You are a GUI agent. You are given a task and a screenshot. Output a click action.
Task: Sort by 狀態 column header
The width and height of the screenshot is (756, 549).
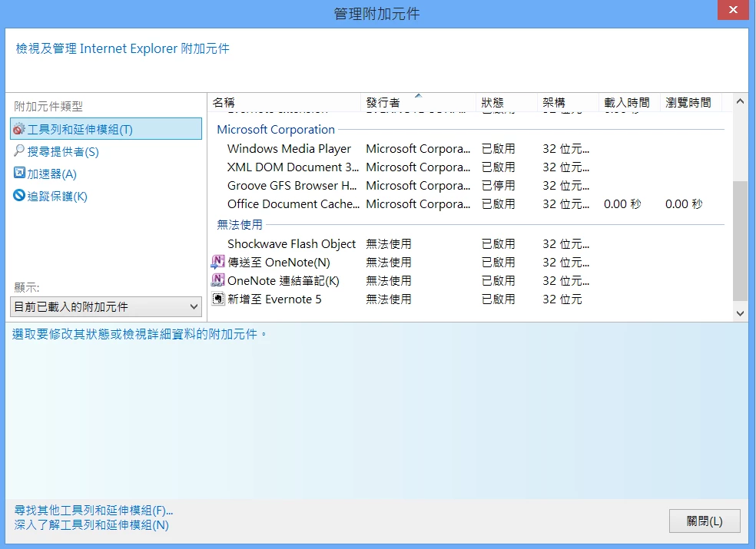tap(506, 102)
